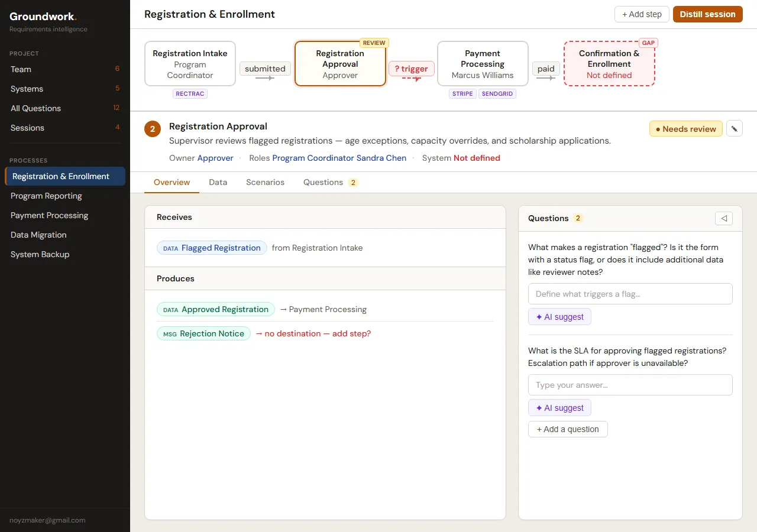
Task: Select the SENDGRID badge under Payment Processing
Action: (497, 93)
